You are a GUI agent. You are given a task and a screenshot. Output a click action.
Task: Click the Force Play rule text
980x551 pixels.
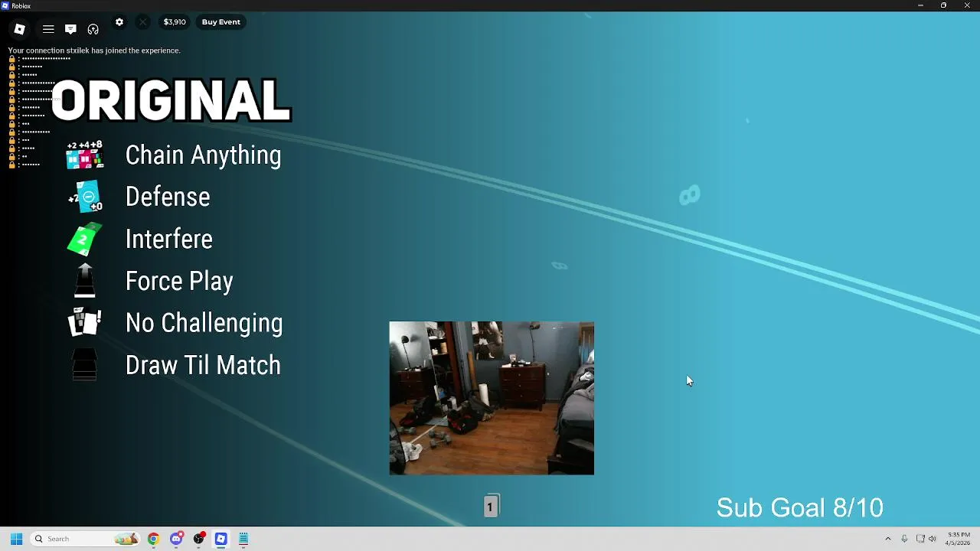(179, 282)
